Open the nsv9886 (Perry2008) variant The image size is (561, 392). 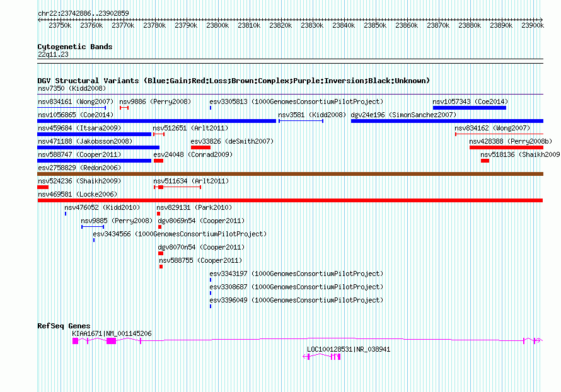pyautogui.click(x=155, y=101)
